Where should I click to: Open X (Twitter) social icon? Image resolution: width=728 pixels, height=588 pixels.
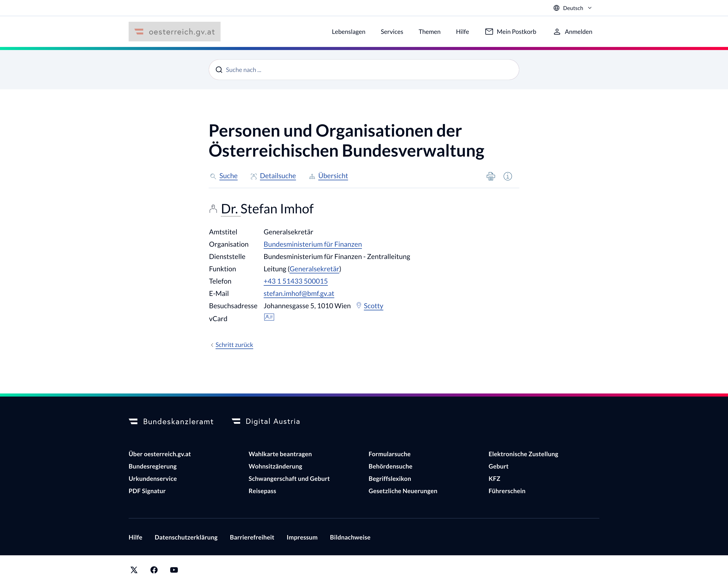(x=134, y=570)
